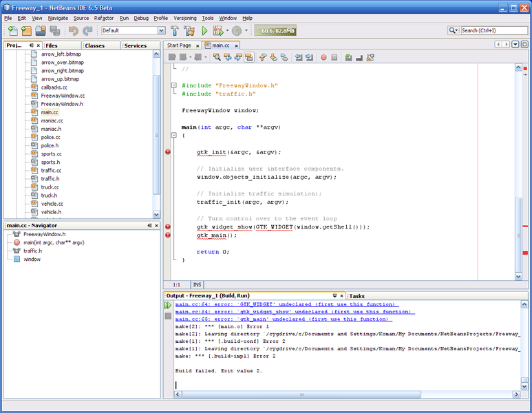This screenshot has width=532, height=413.
Task: Open the search options dropdown magnifier
Action: coord(454,30)
